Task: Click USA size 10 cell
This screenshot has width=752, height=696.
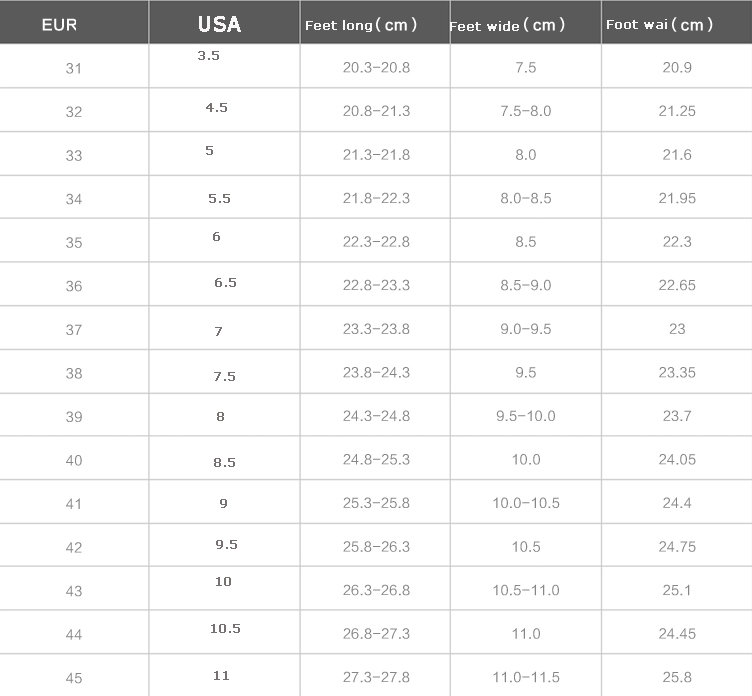Action: pos(223,581)
